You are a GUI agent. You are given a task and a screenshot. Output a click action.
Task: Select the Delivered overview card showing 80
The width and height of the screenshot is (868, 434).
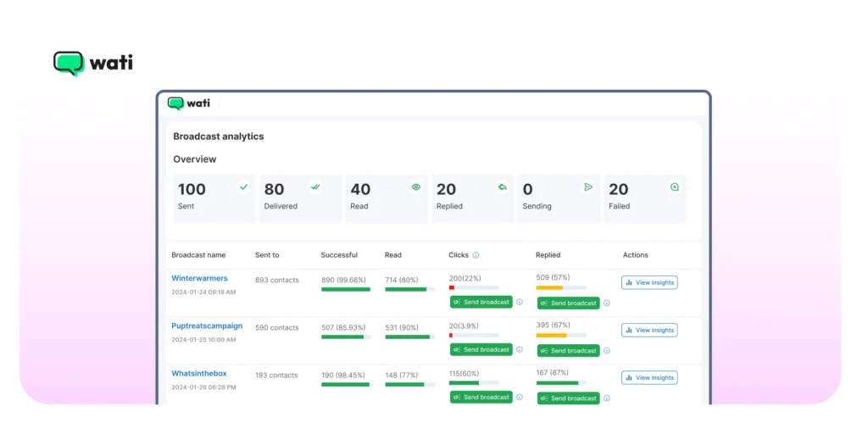pos(301,198)
